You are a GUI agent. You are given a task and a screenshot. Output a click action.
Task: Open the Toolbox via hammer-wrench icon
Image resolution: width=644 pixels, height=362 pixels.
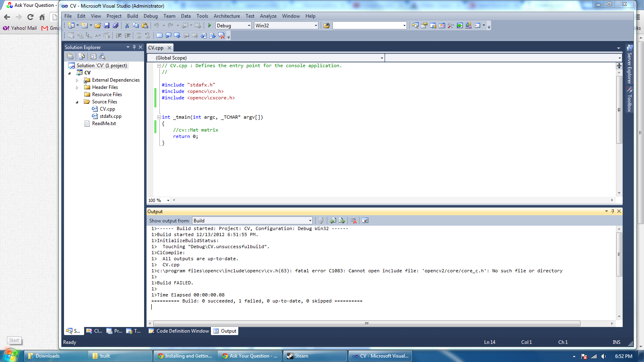pyautogui.click(x=451, y=25)
